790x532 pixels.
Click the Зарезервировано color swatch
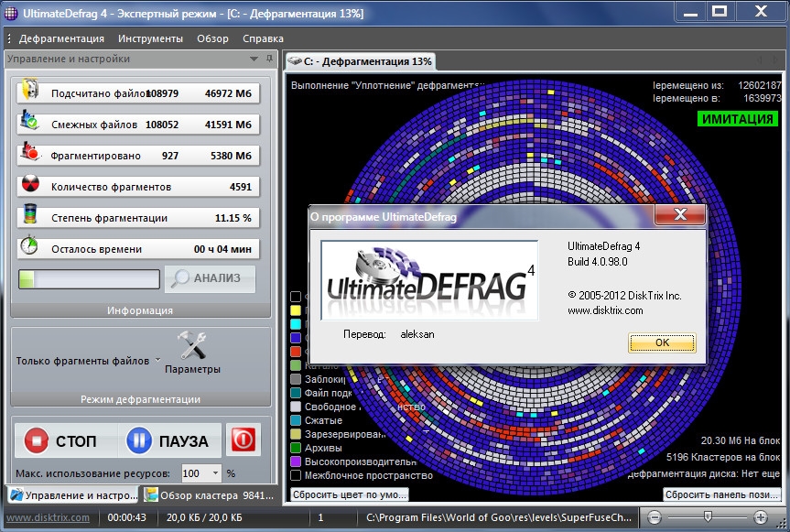(296, 434)
